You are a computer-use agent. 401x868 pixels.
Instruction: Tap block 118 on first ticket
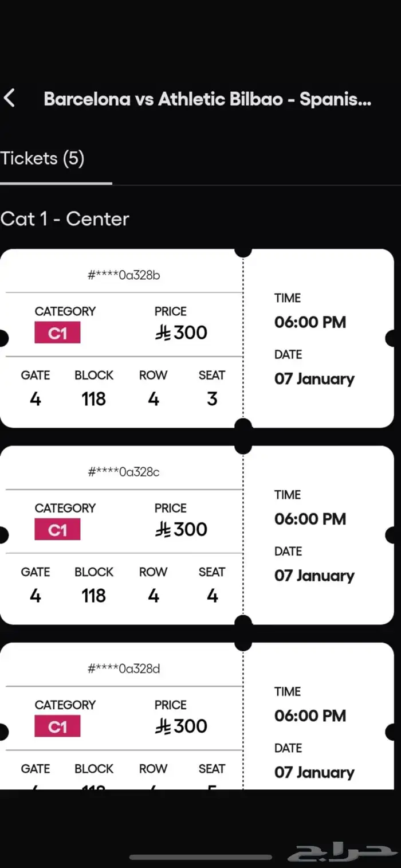93,399
